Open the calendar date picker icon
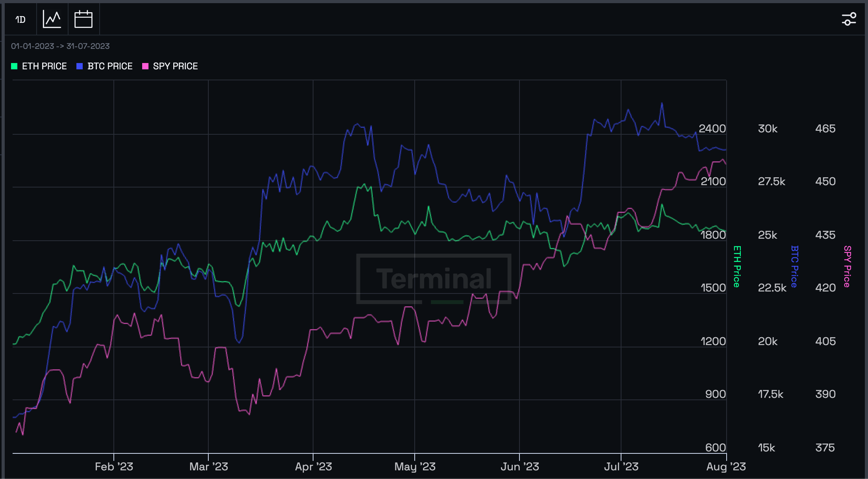Image resolution: width=868 pixels, height=479 pixels. point(83,19)
